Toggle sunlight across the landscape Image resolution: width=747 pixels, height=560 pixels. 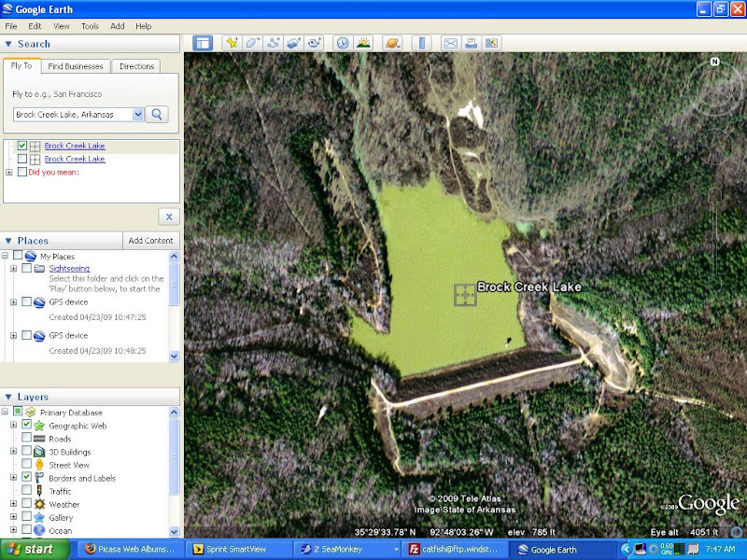363,43
